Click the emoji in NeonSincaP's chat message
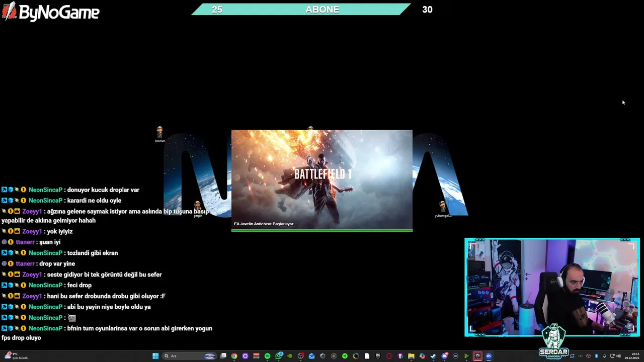 (72, 318)
